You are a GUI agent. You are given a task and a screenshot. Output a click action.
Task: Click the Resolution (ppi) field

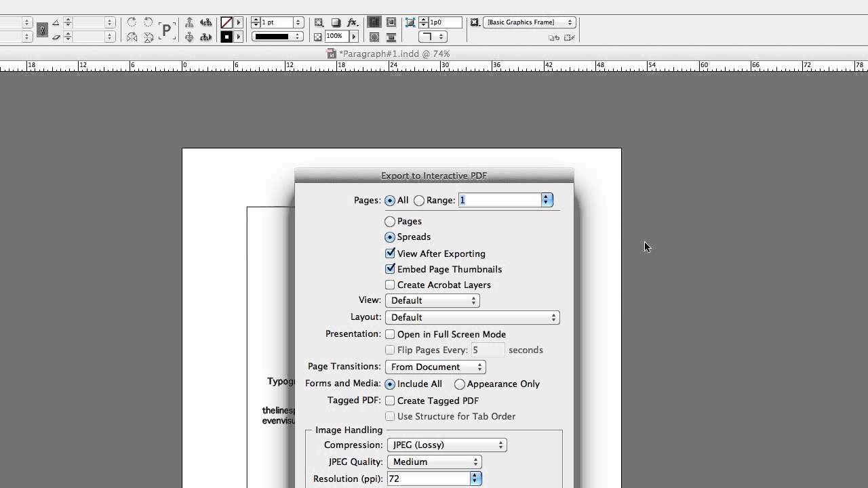pyautogui.click(x=429, y=479)
